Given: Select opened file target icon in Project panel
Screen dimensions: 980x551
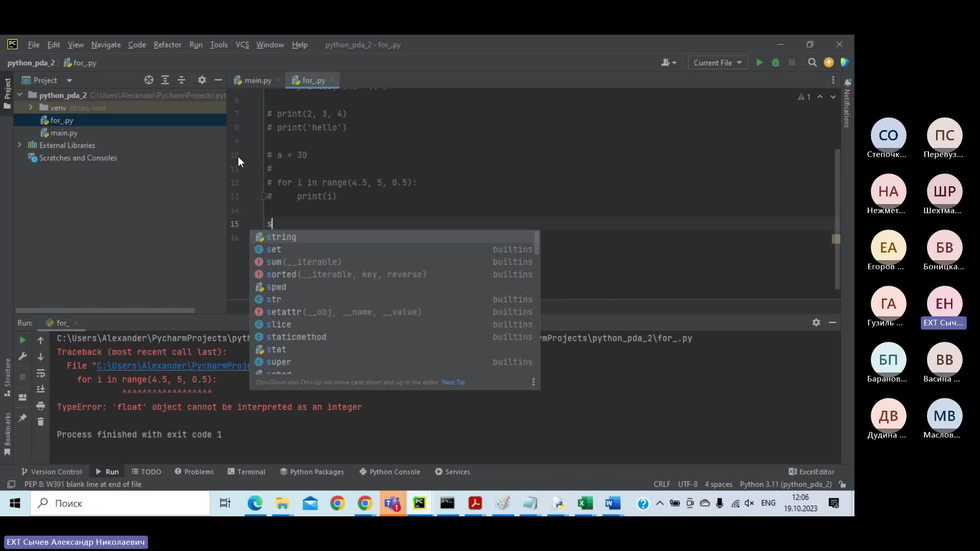Looking at the screenshot, I should [149, 80].
